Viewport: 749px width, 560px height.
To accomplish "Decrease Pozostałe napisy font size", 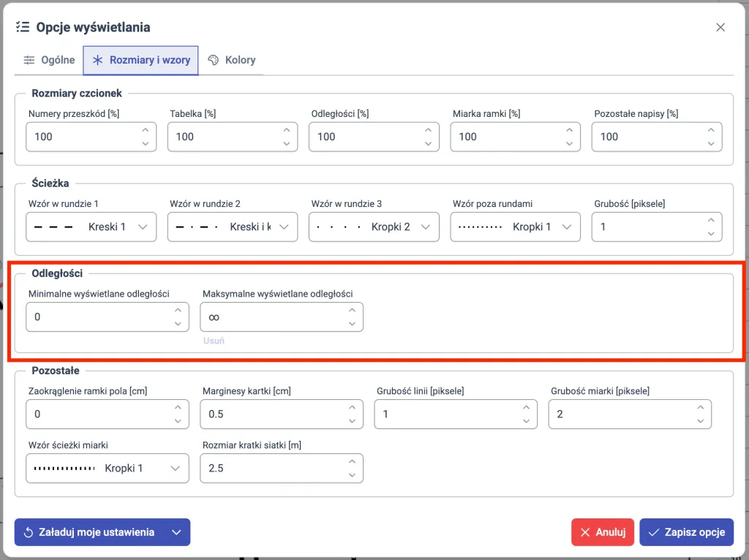I will pos(711,143).
